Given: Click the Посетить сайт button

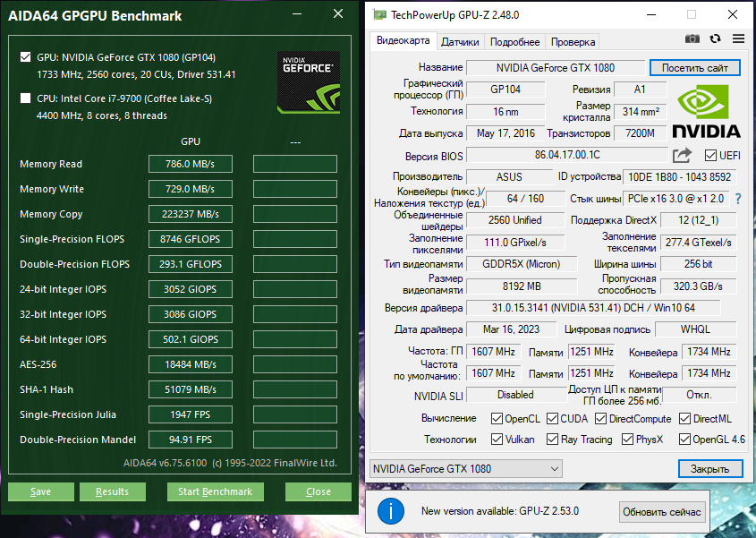Looking at the screenshot, I should [695, 67].
